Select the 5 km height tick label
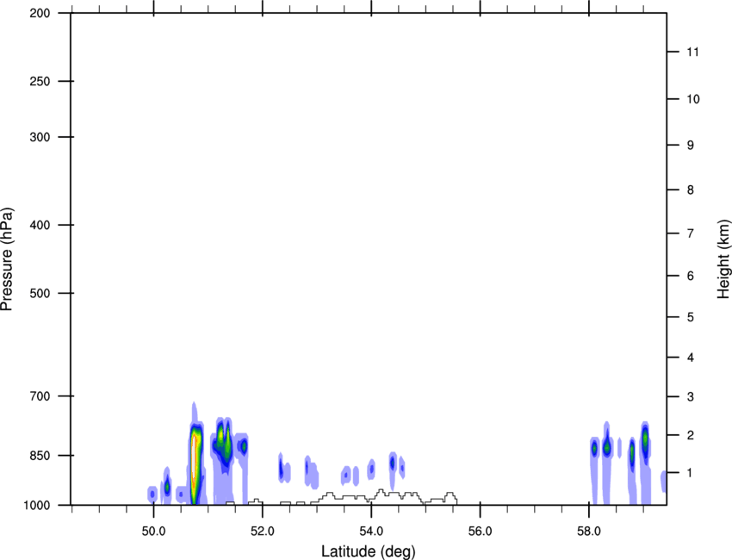The image size is (732, 560). (x=690, y=318)
